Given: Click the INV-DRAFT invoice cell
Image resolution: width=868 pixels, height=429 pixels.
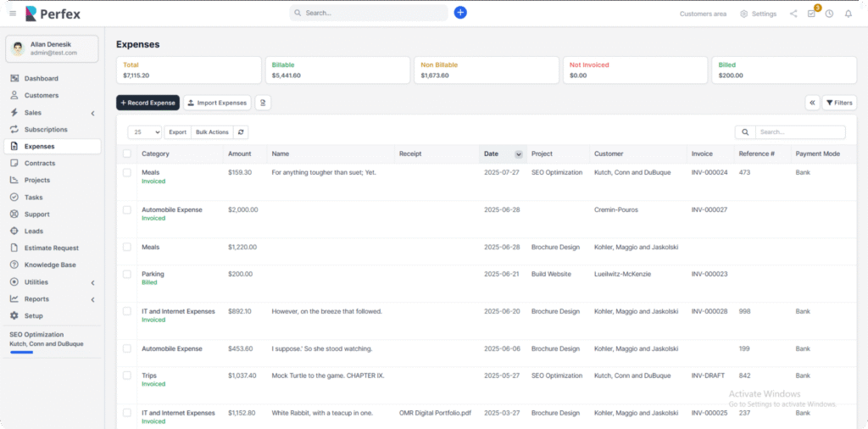Looking at the screenshot, I should click(708, 376).
